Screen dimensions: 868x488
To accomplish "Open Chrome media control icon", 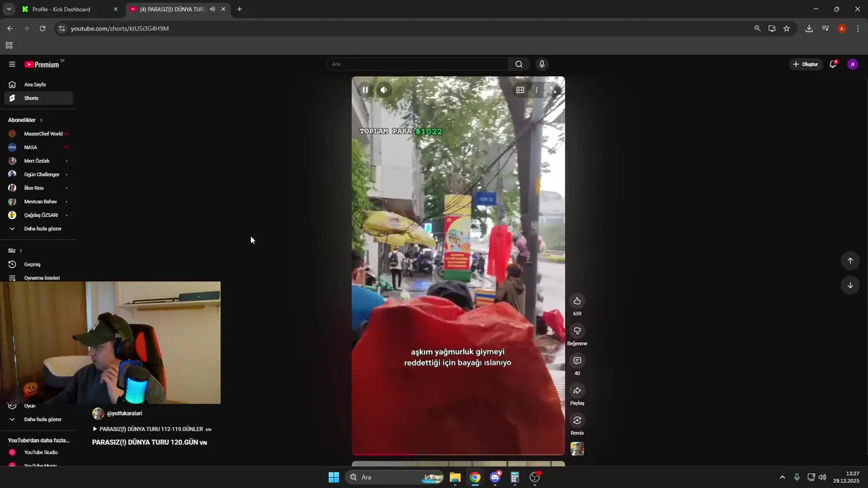I will coord(825,28).
